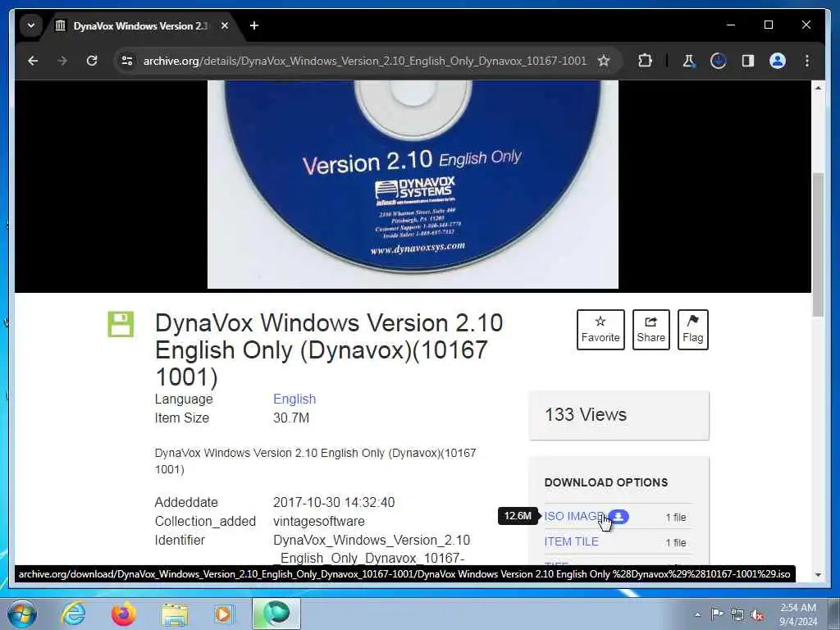Image resolution: width=840 pixels, height=630 pixels.
Task: View site information icon in address bar
Action: tap(127, 61)
